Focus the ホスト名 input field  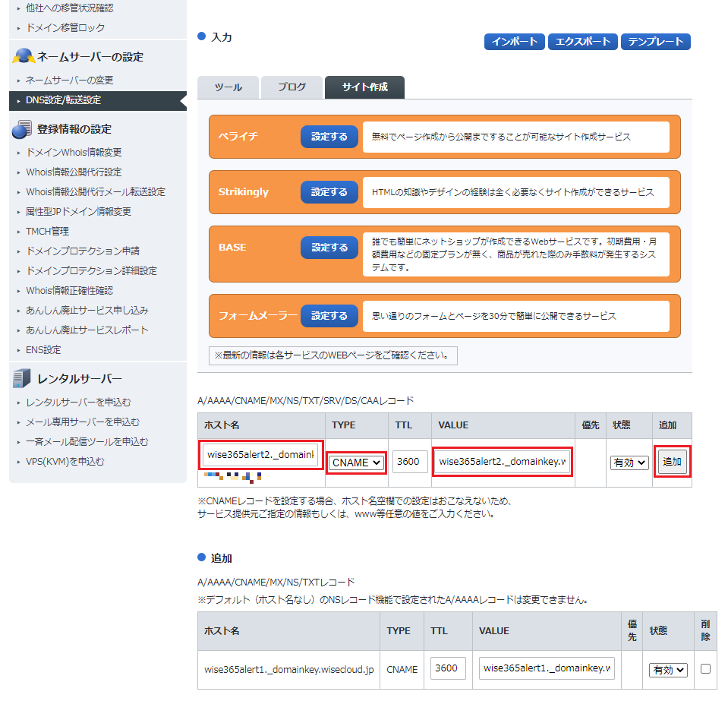pyautogui.click(x=260, y=455)
